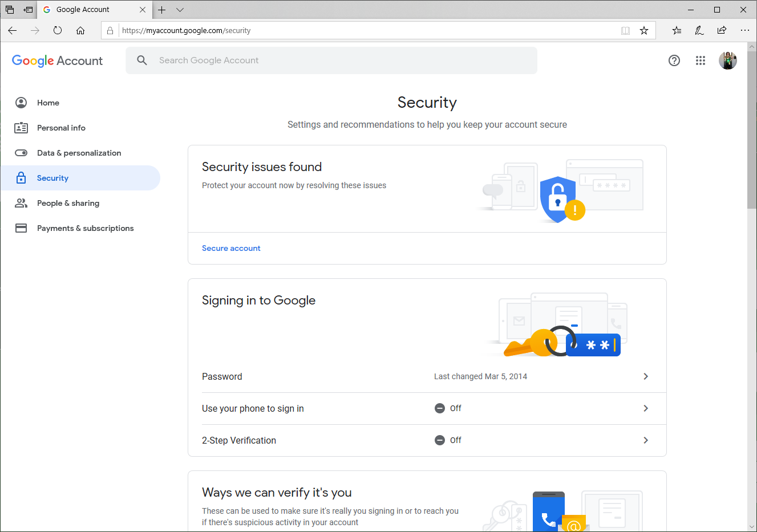Open a new browser tab
This screenshot has height=532, width=757.
(162, 10)
